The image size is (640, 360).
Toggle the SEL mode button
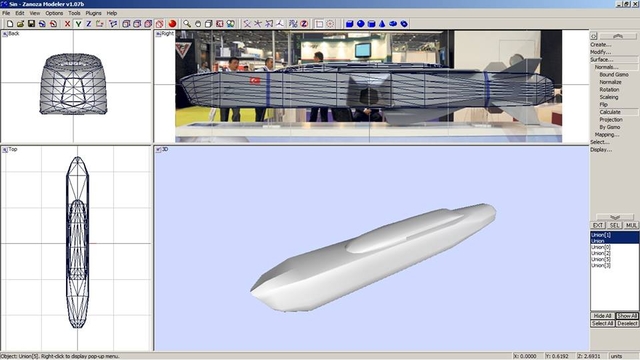point(614,225)
